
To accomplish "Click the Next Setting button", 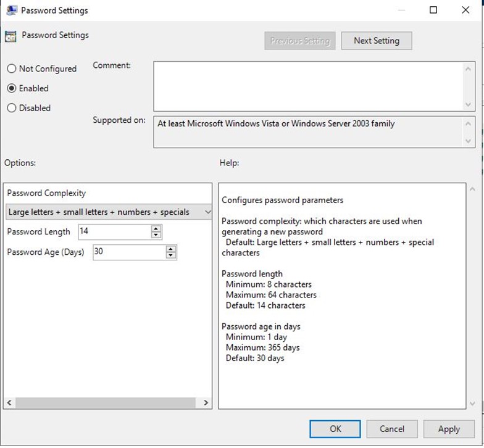I will click(x=376, y=41).
